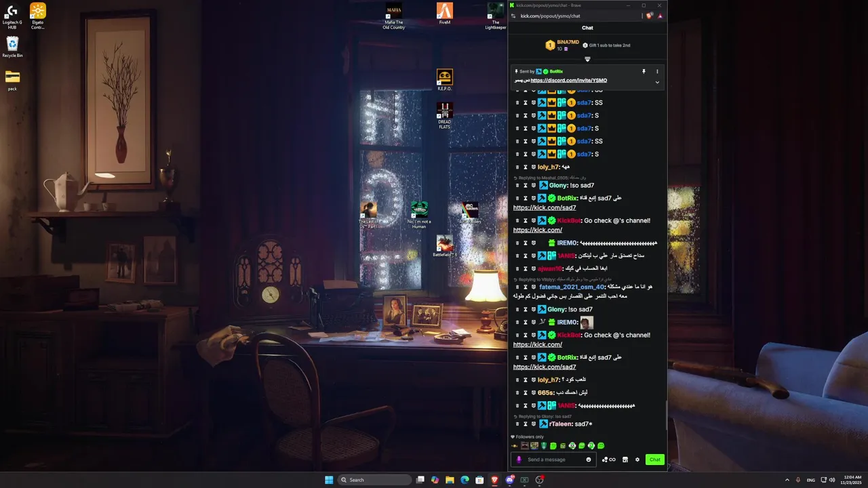Select the pack folder on the desktop
Image resolution: width=868 pixels, height=488 pixels.
(12, 80)
